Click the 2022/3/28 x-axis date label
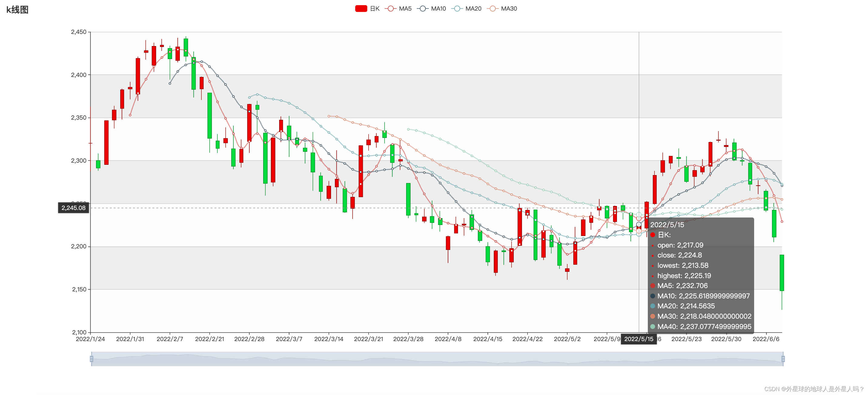 coord(408,339)
